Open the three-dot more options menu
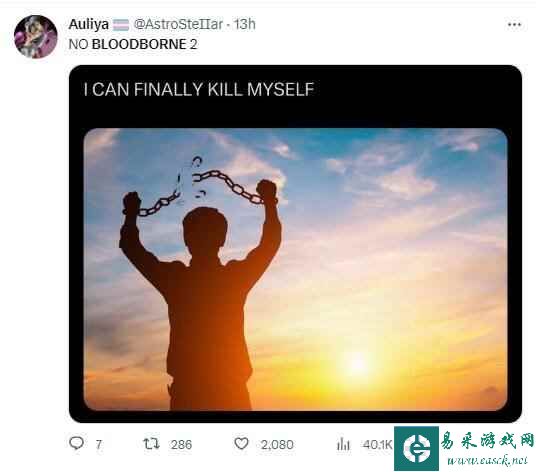 (514, 25)
